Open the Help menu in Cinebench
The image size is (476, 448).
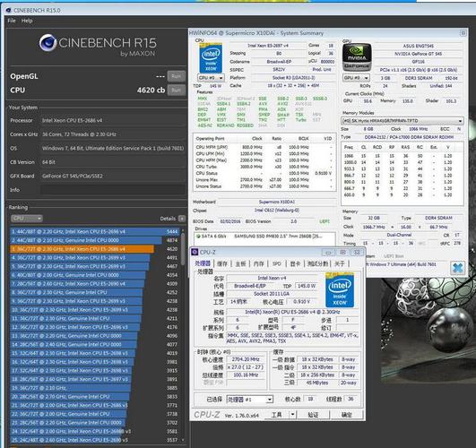tap(27, 21)
